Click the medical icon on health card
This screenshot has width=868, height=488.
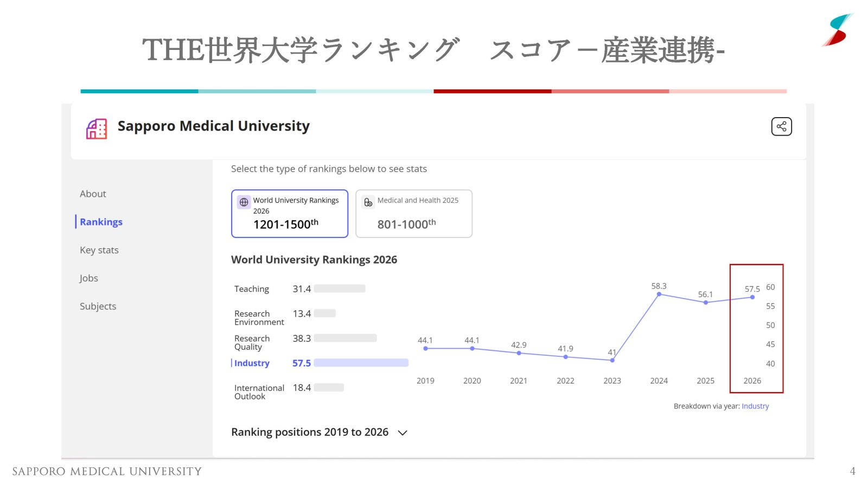point(368,202)
